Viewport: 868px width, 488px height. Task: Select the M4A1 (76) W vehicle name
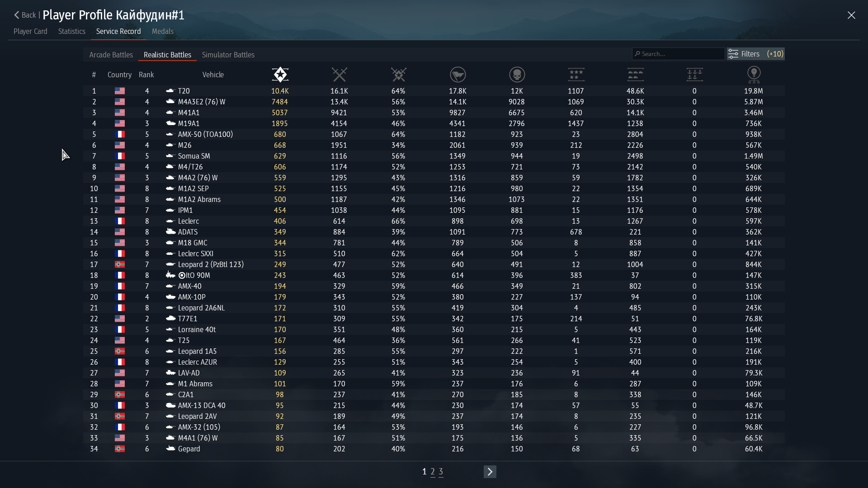(198, 438)
